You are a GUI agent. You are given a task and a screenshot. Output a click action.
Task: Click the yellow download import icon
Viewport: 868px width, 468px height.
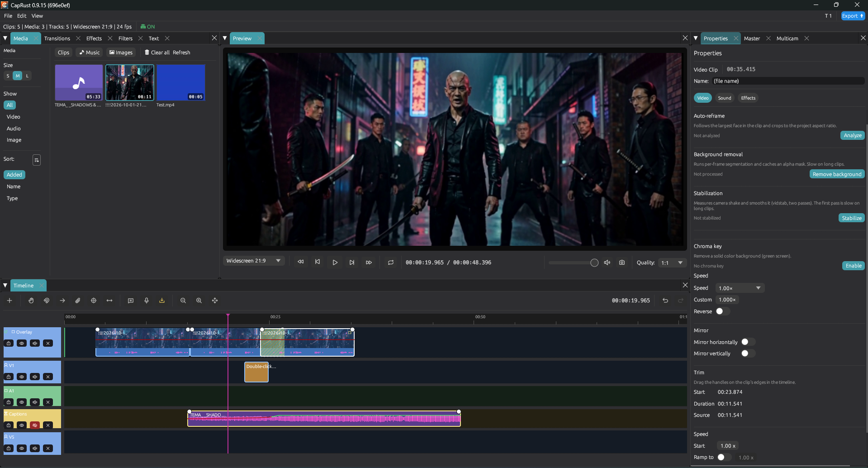coord(162,301)
